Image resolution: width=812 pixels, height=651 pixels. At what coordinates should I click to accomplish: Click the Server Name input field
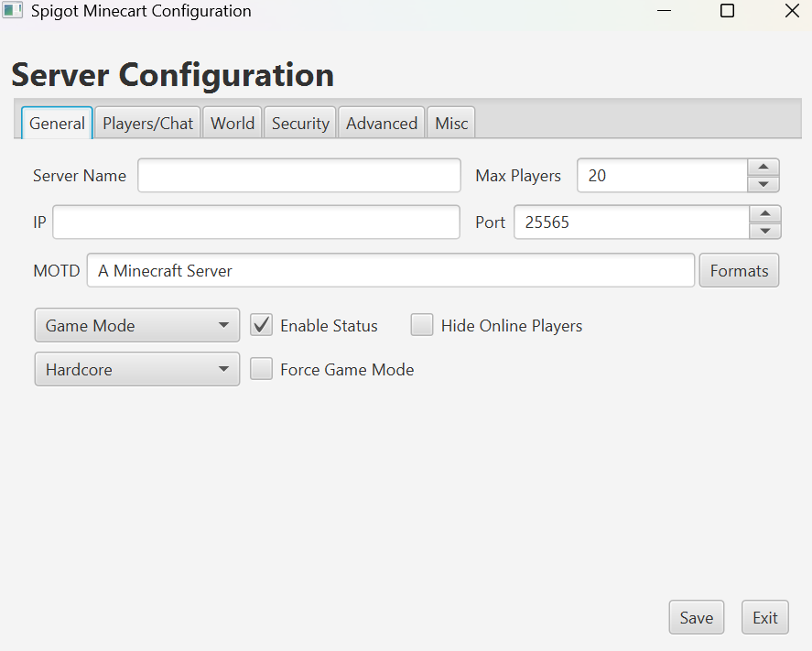click(x=299, y=176)
